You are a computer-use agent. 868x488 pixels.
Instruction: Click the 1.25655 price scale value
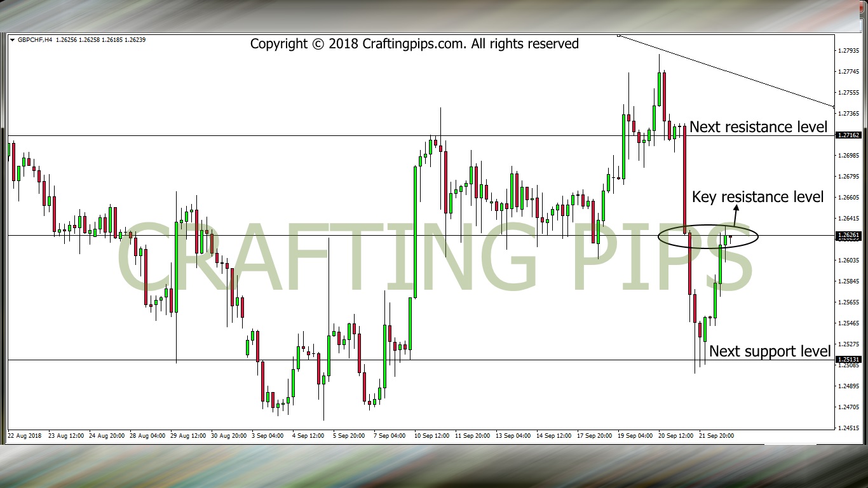pyautogui.click(x=850, y=302)
